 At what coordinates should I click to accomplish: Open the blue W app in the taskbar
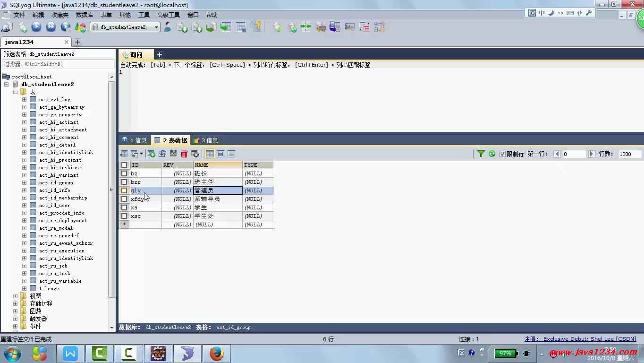coord(70,354)
